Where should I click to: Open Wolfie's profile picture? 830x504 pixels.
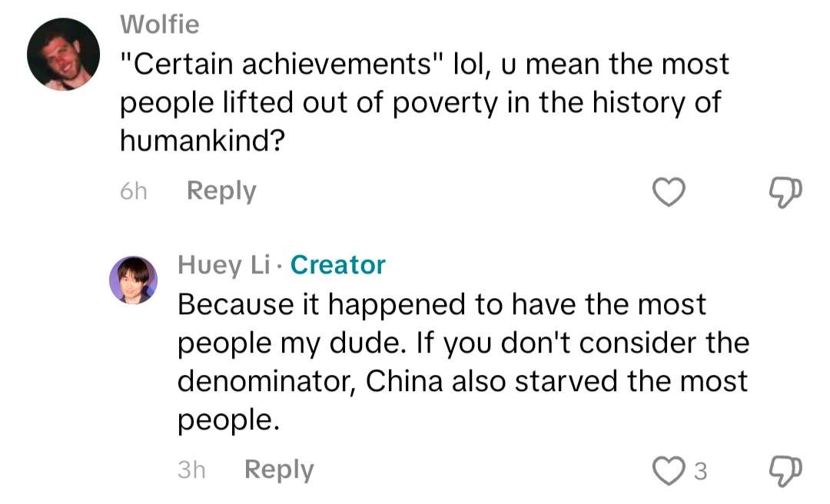[63, 55]
